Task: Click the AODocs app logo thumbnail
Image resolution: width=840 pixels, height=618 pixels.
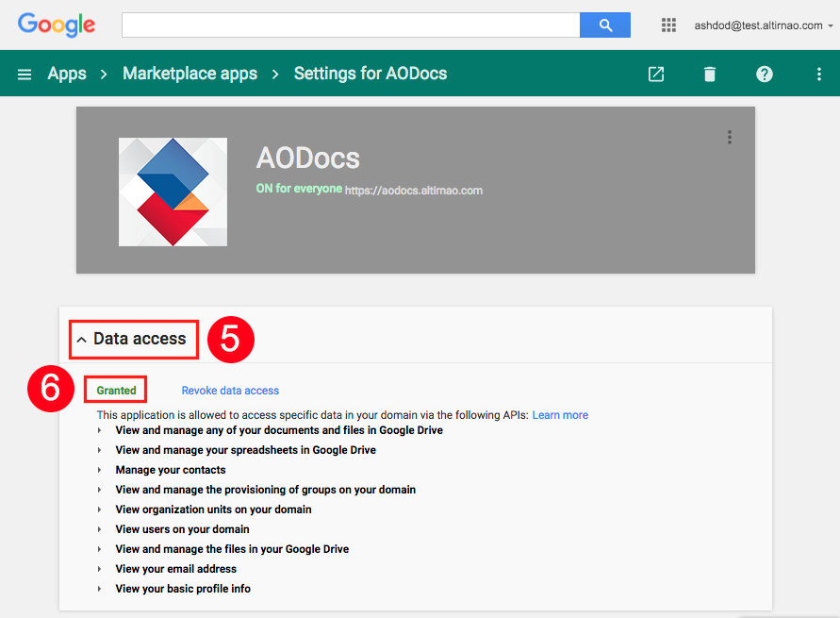Action: [x=173, y=192]
